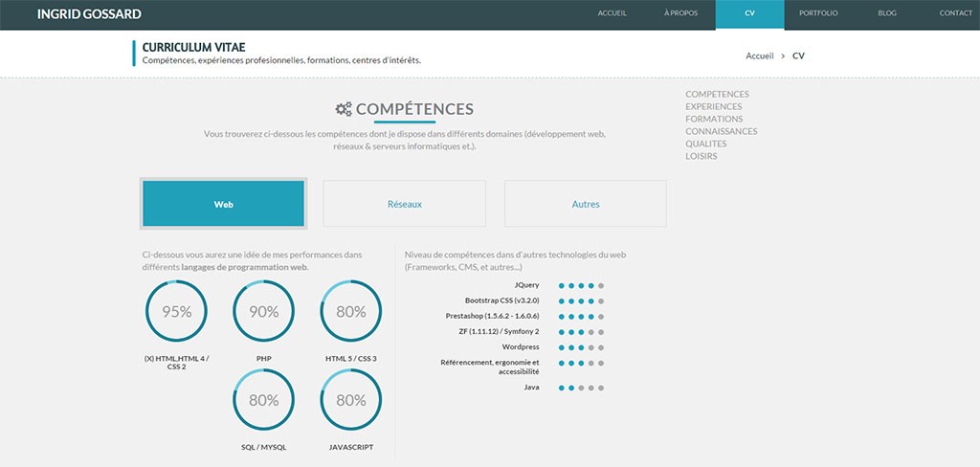Click "Référencement, ergonomie et accessibilité" label

click(490, 367)
